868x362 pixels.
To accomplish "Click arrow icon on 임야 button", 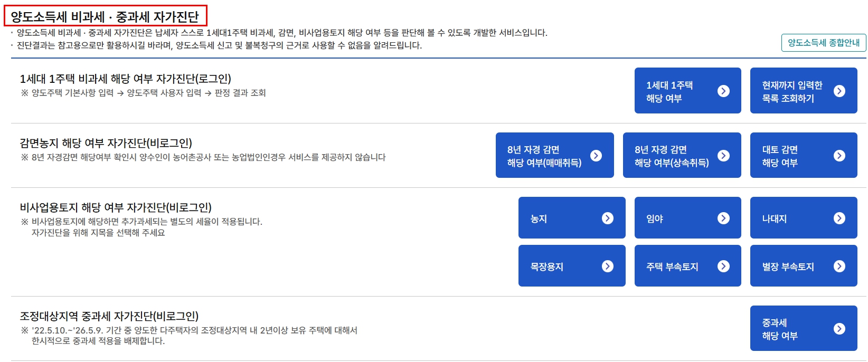I will pyautogui.click(x=723, y=218).
